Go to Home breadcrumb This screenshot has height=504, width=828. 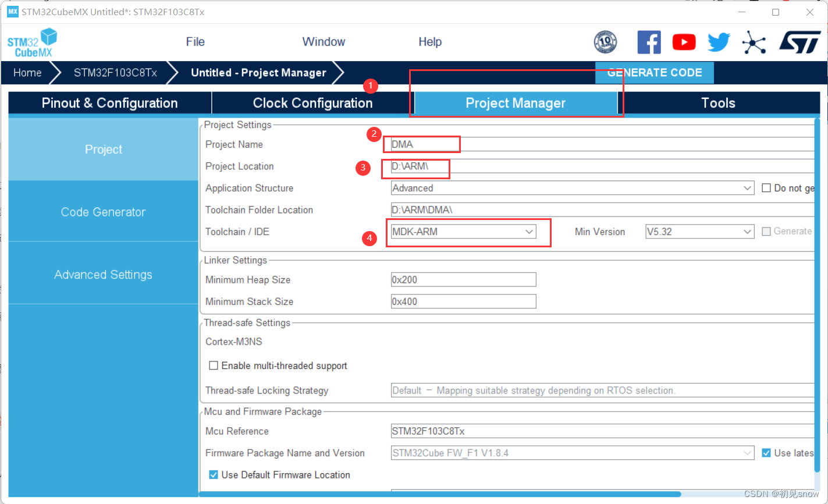click(27, 73)
